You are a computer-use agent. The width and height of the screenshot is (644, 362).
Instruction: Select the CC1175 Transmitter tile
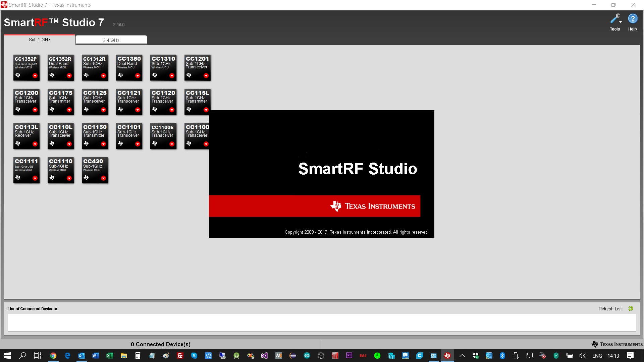[61, 101]
